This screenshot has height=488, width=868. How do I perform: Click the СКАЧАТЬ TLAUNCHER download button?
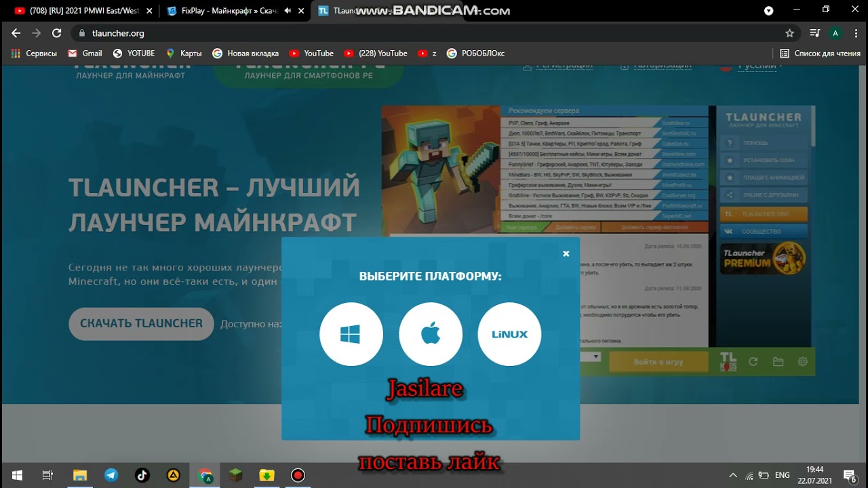pos(141,323)
